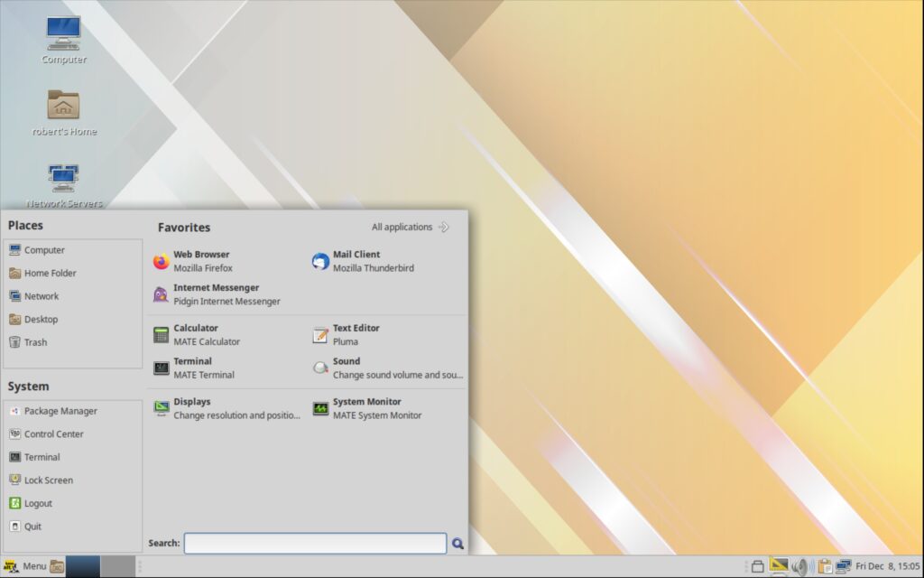Click the volume speaker tray icon
Viewport: 924px width, 578px height.
tap(800, 567)
